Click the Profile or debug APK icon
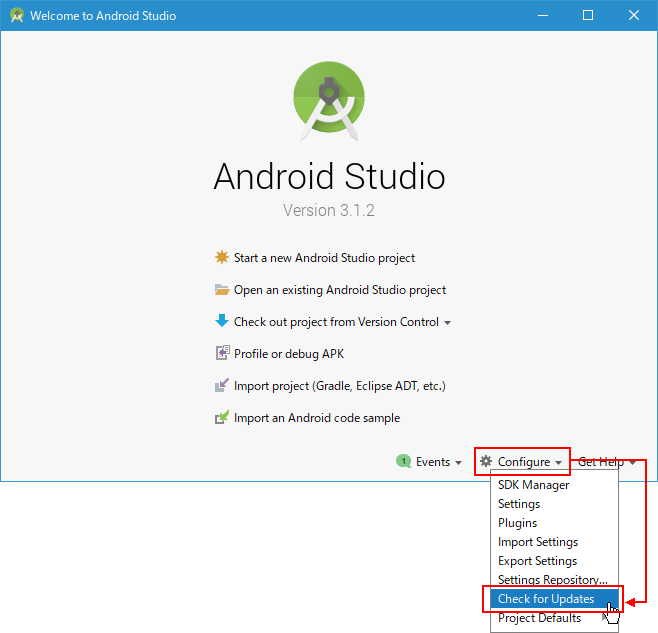The height and width of the screenshot is (633, 658). 222,353
